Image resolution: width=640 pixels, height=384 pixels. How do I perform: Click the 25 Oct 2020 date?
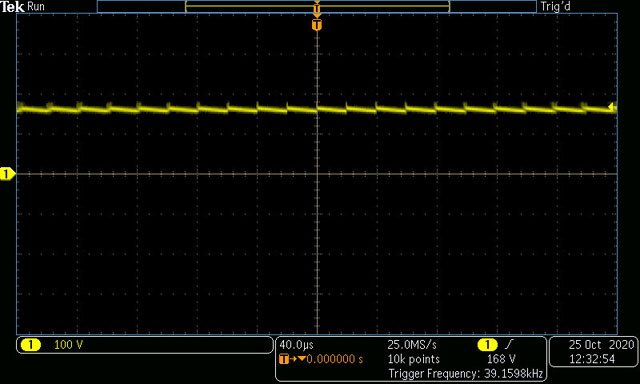click(602, 345)
